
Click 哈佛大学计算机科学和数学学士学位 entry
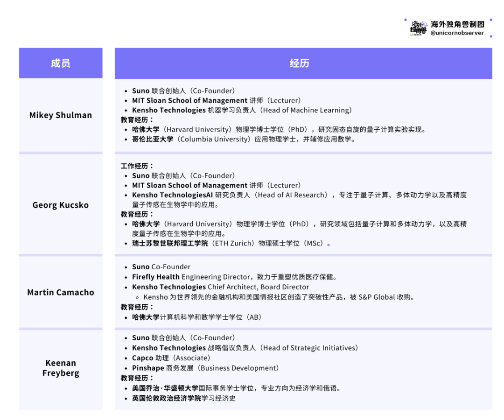pos(197,317)
